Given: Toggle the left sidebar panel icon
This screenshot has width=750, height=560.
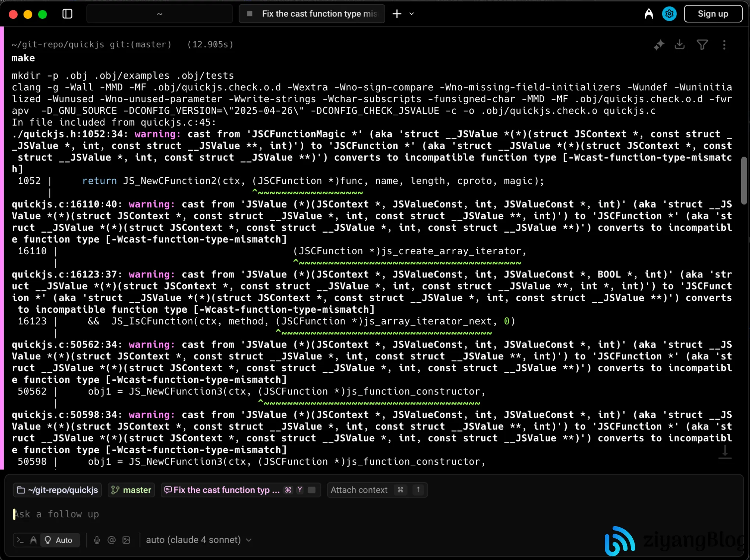Looking at the screenshot, I should (67, 14).
